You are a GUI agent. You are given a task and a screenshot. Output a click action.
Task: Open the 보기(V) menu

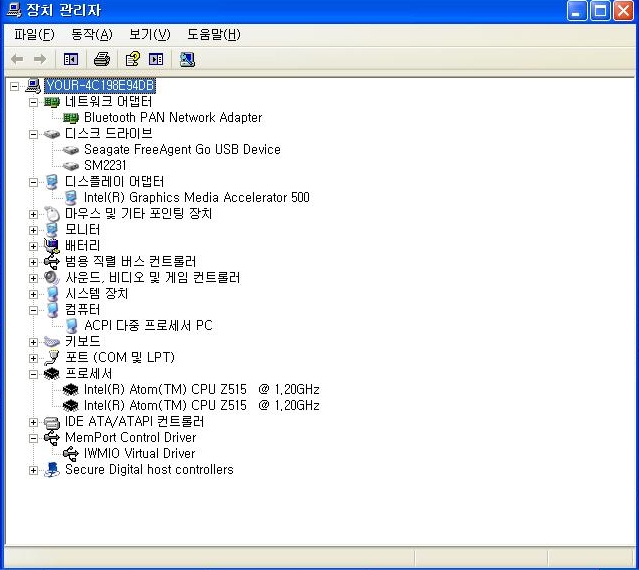pyautogui.click(x=150, y=35)
